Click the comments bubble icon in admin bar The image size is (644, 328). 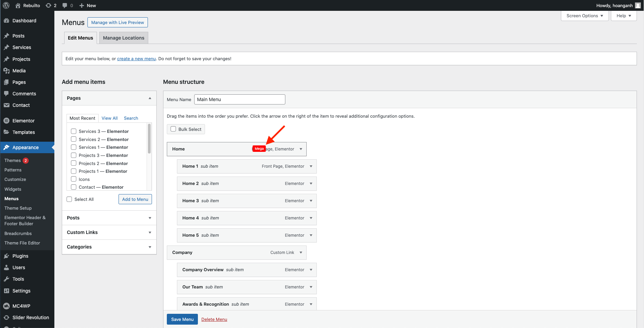(x=65, y=5)
